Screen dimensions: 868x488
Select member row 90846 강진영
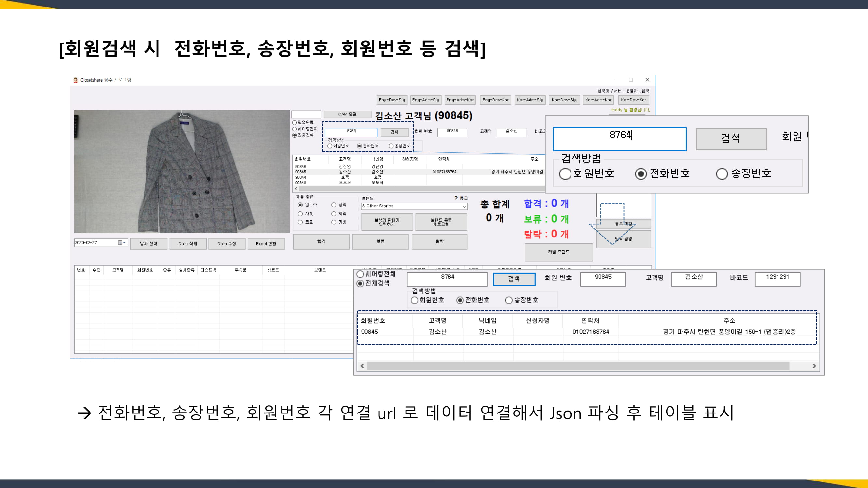(x=420, y=166)
